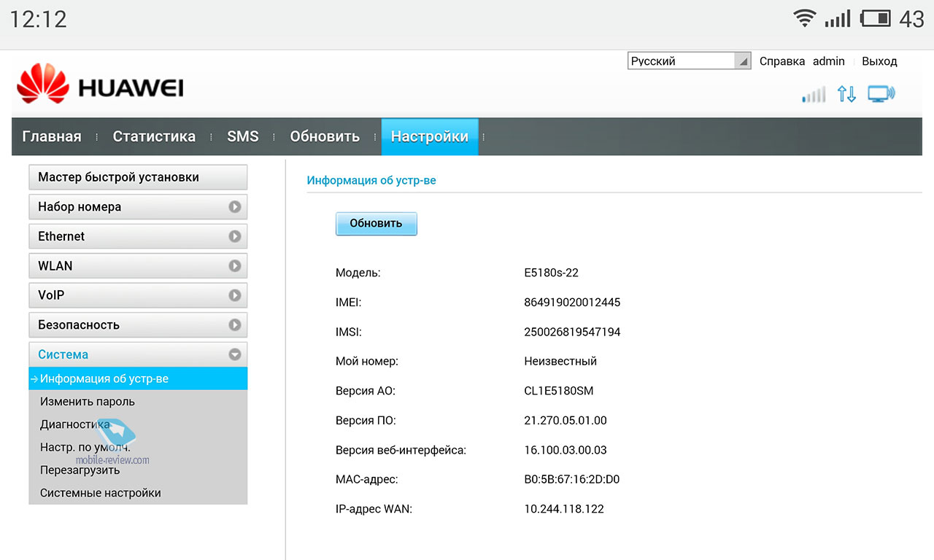
Task: Click the Выход logout link
Action: (879, 61)
